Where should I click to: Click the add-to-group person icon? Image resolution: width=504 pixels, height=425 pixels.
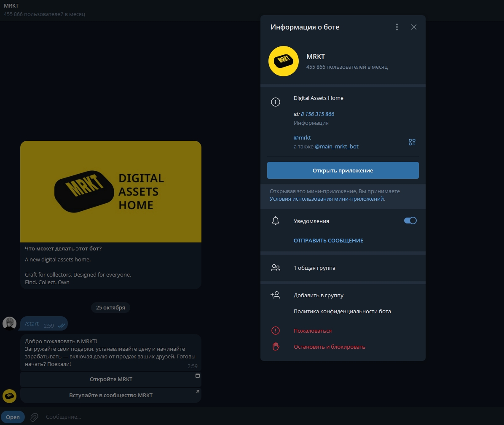coord(275,295)
